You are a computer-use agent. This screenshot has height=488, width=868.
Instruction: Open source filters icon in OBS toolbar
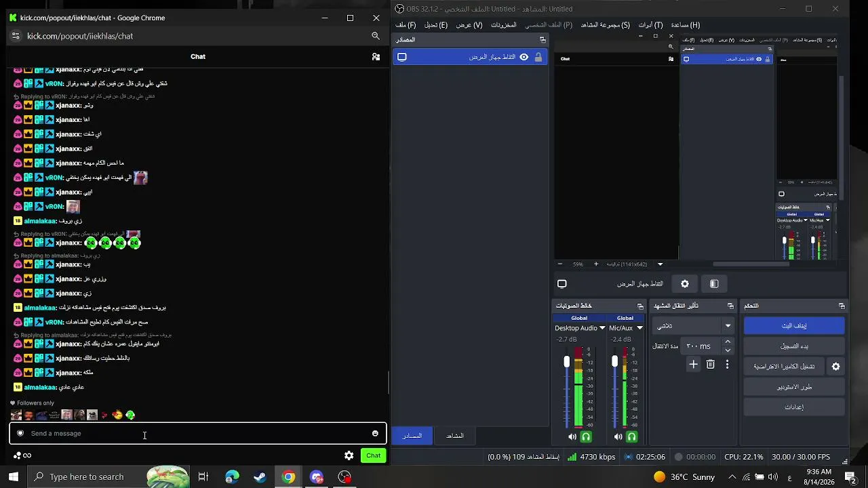coord(714,284)
